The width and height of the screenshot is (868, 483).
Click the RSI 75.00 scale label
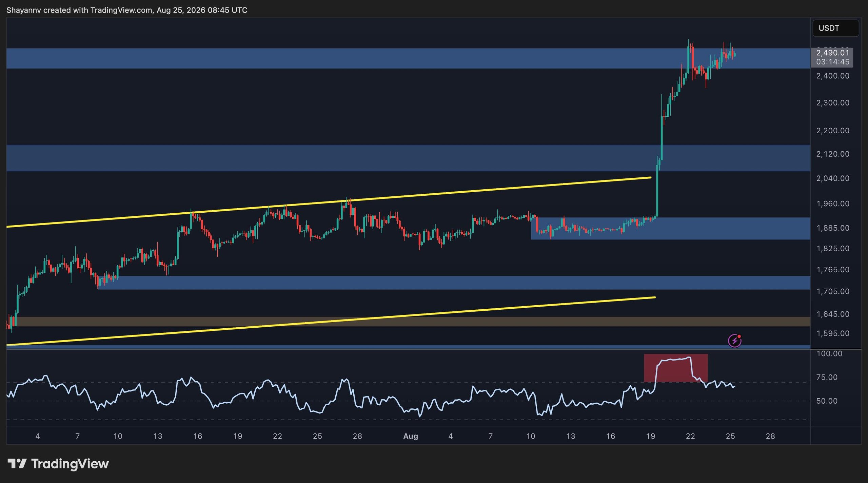(827, 378)
